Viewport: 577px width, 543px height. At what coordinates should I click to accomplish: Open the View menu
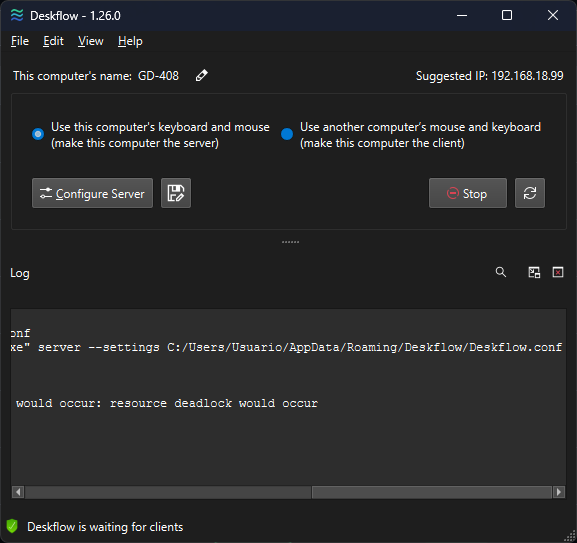click(x=91, y=41)
